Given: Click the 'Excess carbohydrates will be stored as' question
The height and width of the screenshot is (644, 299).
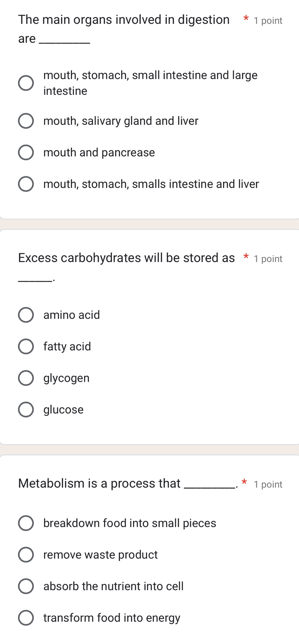Looking at the screenshot, I should pyautogui.click(x=126, y=258).
